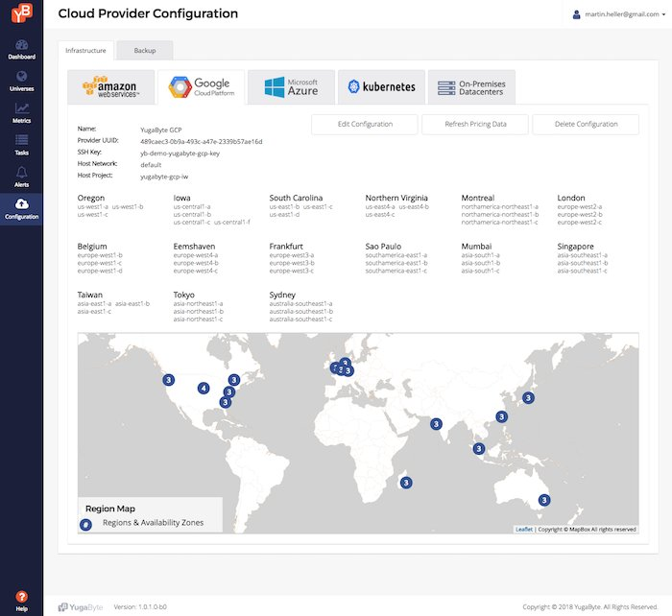Click the Edit Configuration button
This screenshot has width=672, height=616.
(365, 124)
